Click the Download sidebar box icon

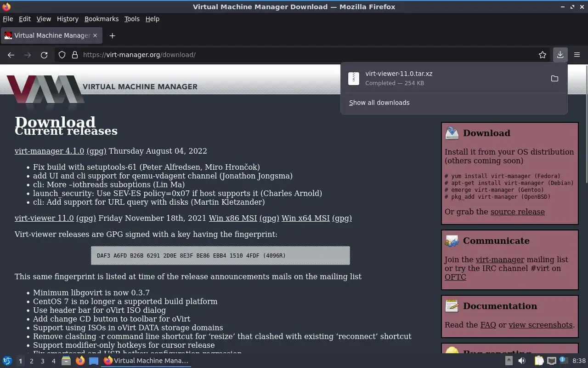point(452,133)
